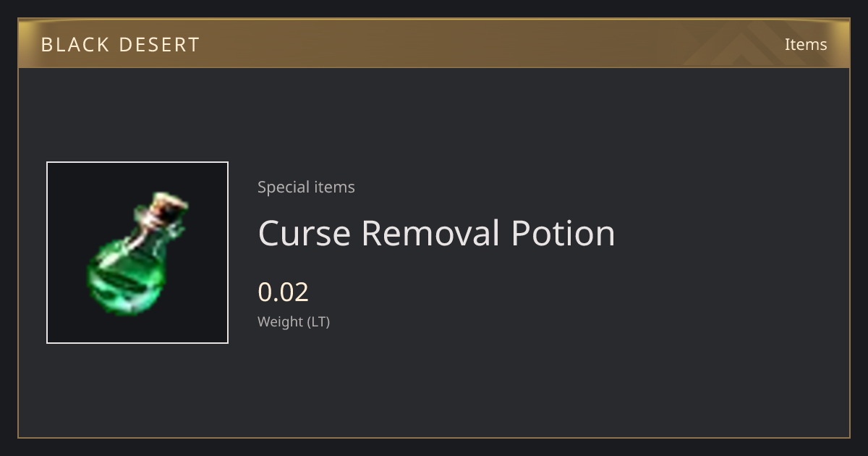
Task: Select the Special items category text
Action: tap(306, 187)
